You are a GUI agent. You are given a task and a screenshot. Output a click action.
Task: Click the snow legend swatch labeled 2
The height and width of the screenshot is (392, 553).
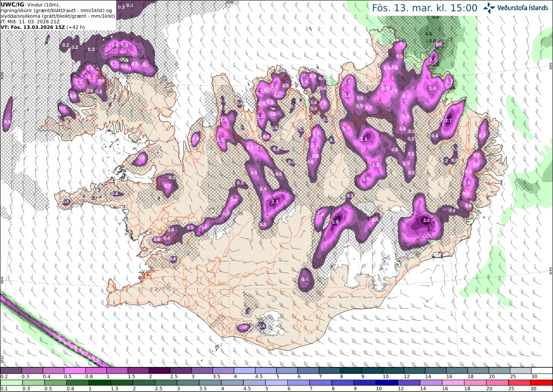tap(159, 370)
